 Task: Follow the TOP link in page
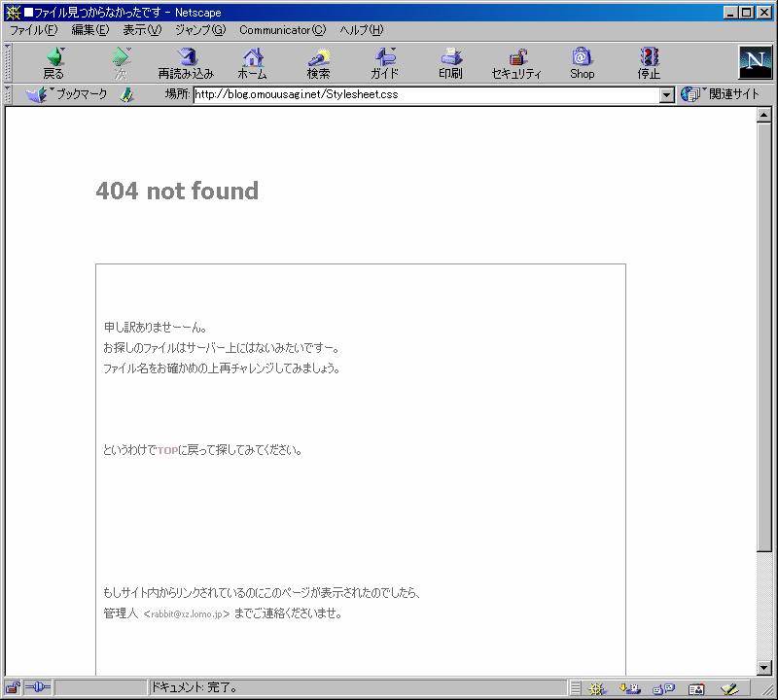coord(167,450)
